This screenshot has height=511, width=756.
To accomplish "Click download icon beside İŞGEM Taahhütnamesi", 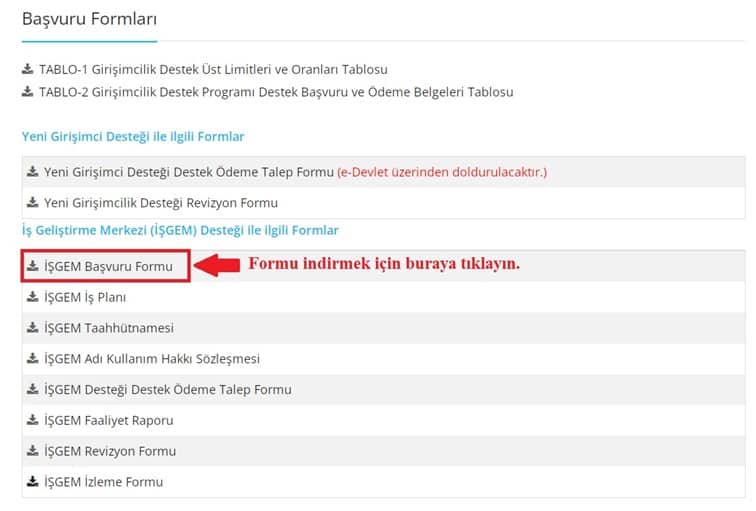I will [33, 328].
